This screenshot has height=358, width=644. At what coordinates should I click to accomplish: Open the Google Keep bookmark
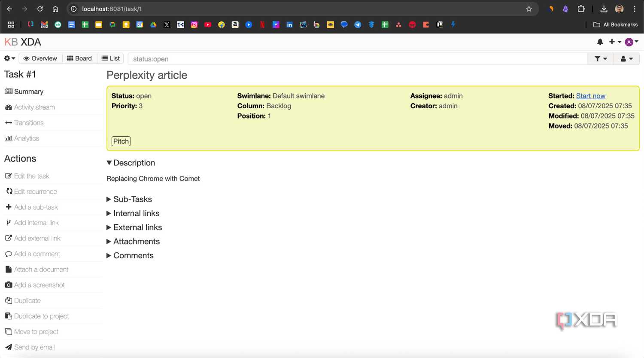[x=126, y=24]
